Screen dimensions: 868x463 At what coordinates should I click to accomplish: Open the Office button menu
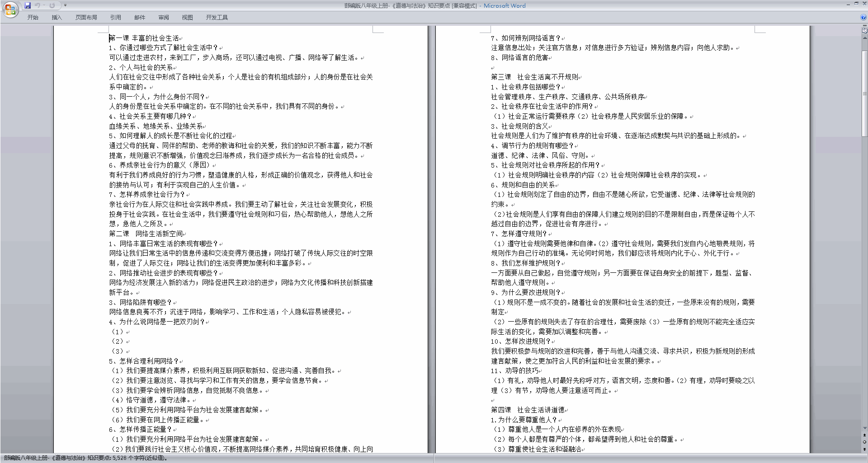click(x=10, y=9)
